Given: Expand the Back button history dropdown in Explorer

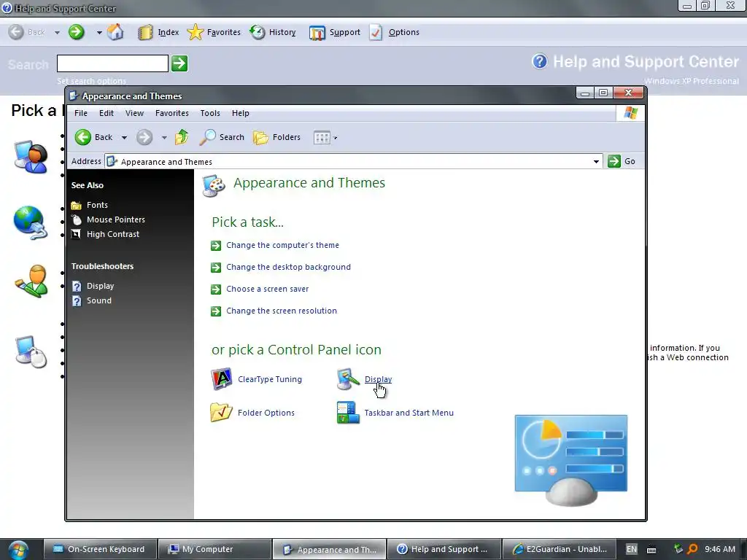Looking at the screenshot, I should point(124,138).
